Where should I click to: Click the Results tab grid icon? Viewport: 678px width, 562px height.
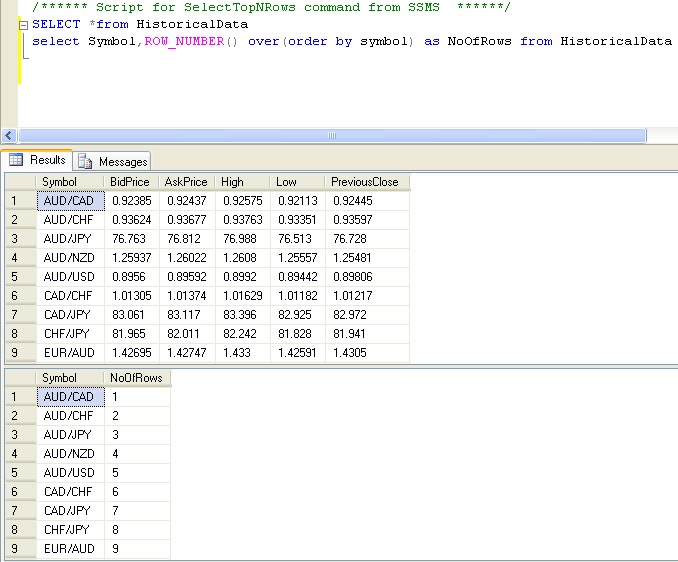[16, 160]
